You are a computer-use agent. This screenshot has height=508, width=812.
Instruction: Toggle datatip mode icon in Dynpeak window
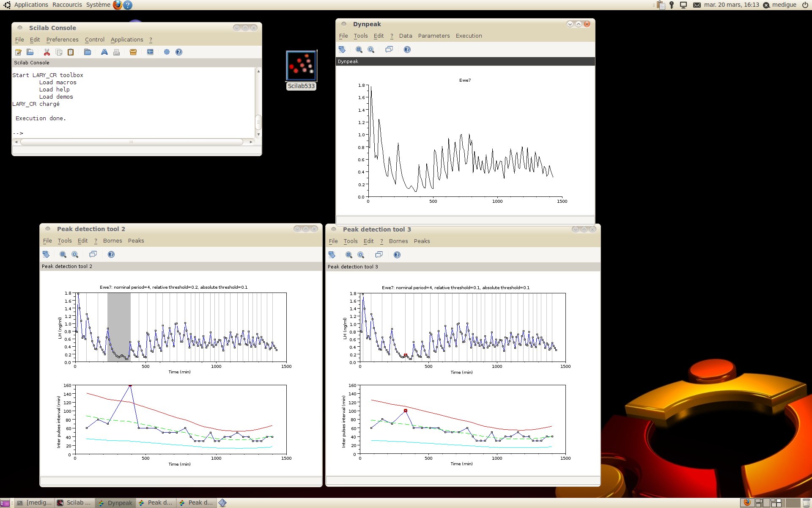[389, 50]
